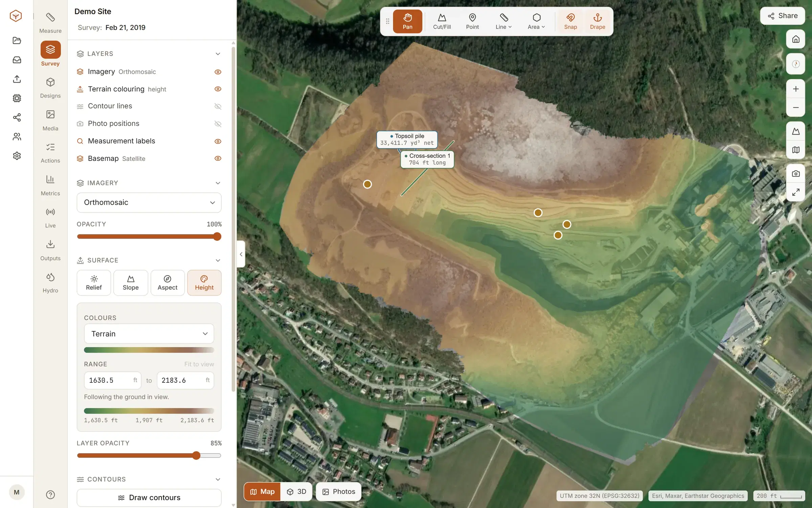Screen dimensions: 812x508
Task: Open the Media sidebar section
Action: (x=50, y=121)
